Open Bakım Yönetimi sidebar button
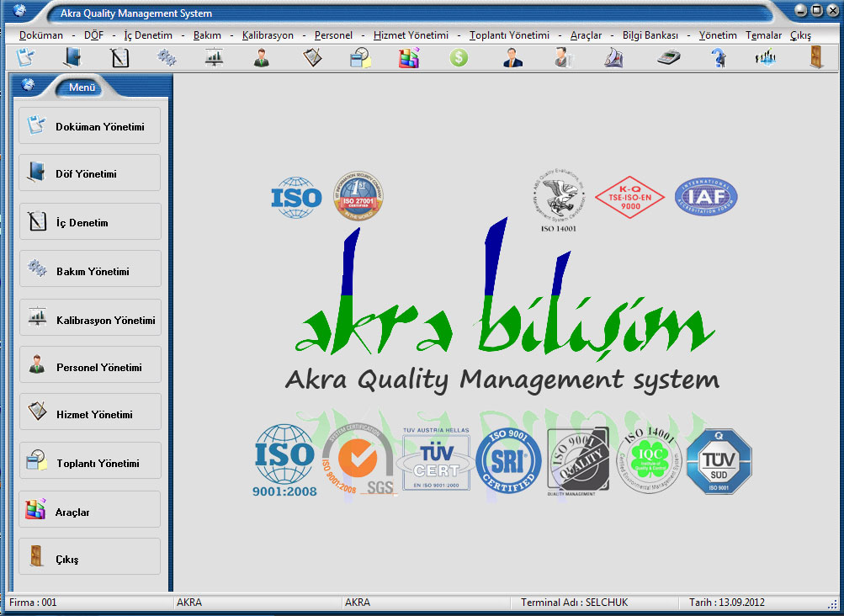The height and width of the screenshot is (616, 844). 90,268
